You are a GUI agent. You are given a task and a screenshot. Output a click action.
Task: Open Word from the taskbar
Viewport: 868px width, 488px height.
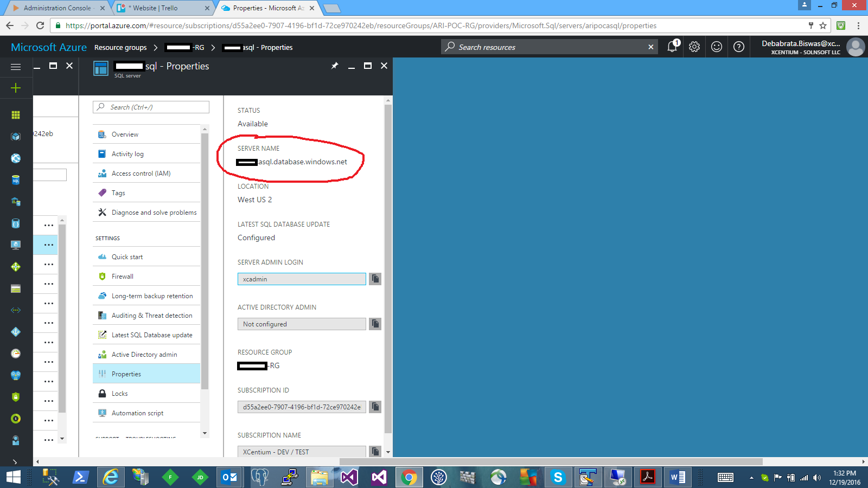(678, 477)
